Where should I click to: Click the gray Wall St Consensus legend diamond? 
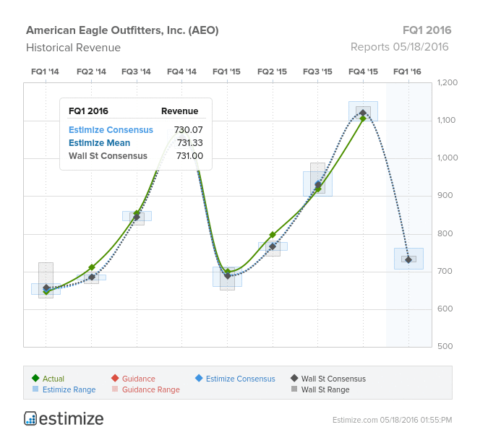point(294,378)
